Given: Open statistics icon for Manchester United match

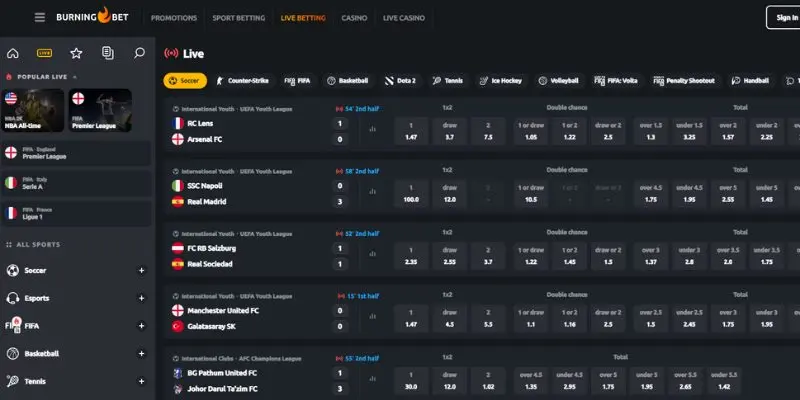Looking at the screenshot, I should coord(372,317).
